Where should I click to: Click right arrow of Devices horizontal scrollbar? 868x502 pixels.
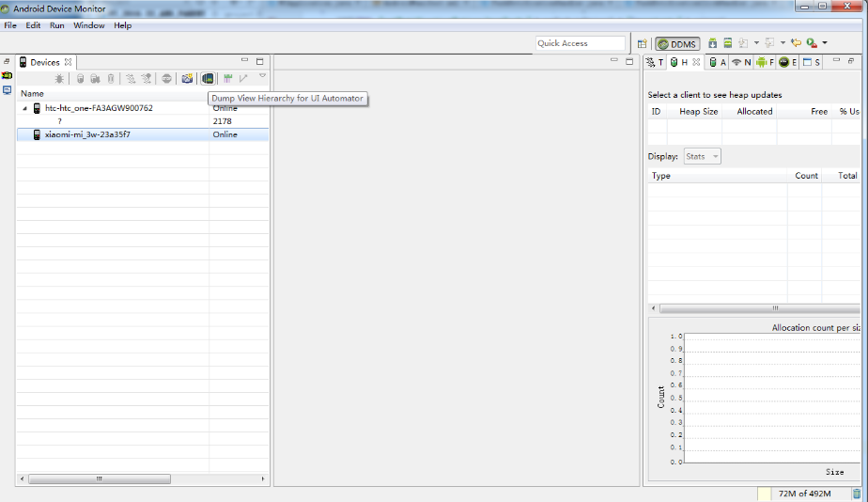click(x=262, y=478)
